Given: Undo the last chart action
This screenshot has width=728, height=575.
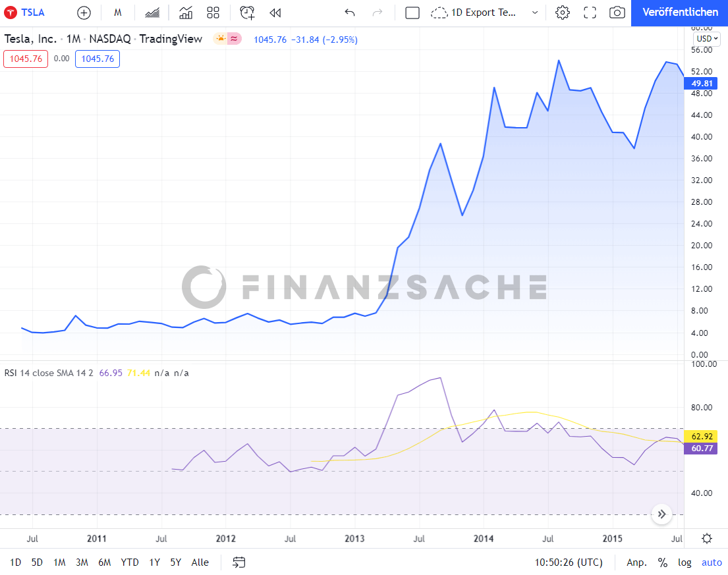Looking at the screenshot, I should click(x=350, y=13).
